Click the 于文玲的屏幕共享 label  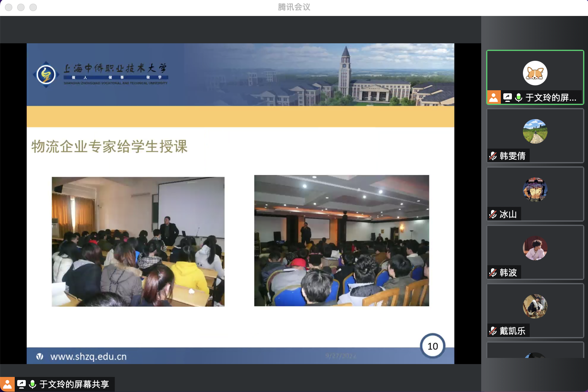(74, 384)
